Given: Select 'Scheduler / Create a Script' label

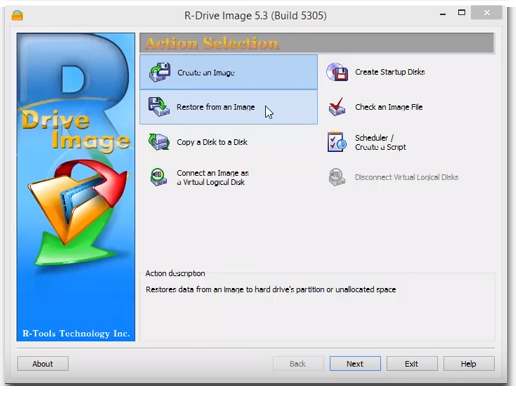Looking at the screenshot, I should click(380, 142).
